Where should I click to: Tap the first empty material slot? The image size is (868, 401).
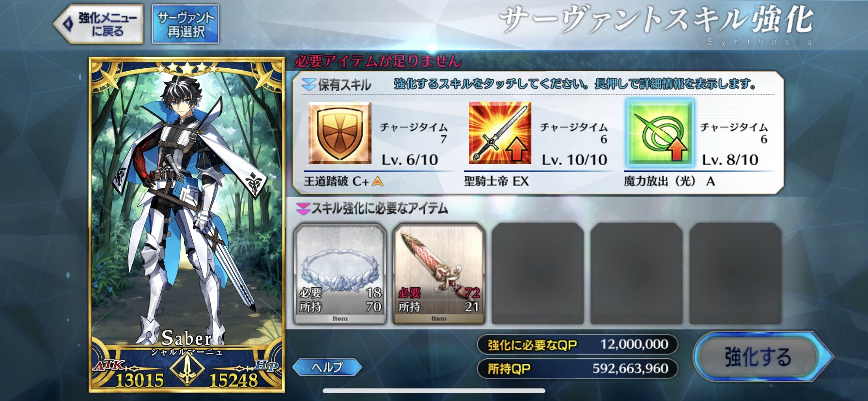point(538,274)
